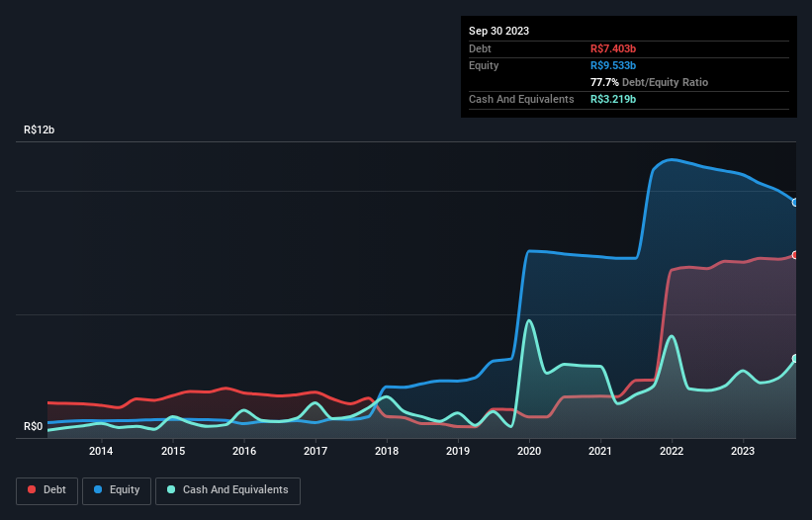Select the 2018 x-axis label

click(387, 451)
